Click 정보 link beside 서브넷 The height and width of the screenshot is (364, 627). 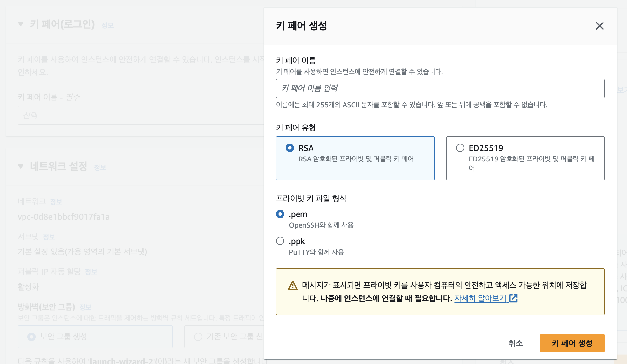click(x=49, y=237)
